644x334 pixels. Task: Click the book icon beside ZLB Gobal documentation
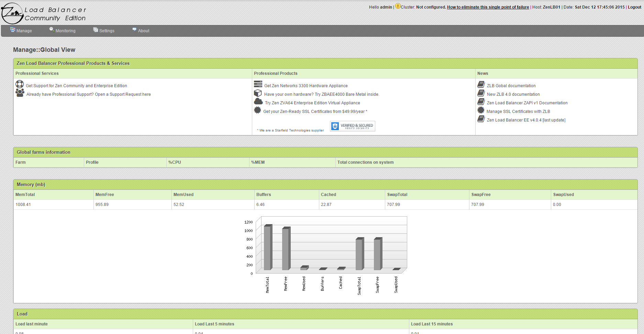tap(481, 84)
